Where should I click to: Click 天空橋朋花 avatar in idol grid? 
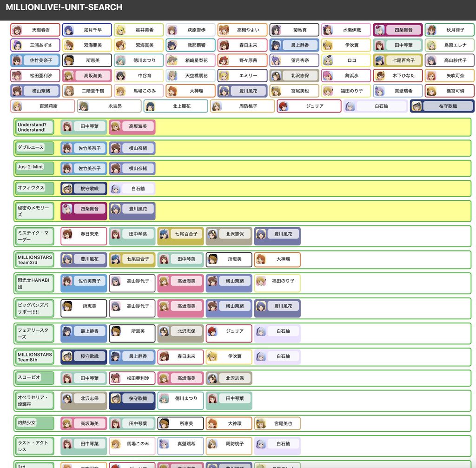tap(172, 76)
